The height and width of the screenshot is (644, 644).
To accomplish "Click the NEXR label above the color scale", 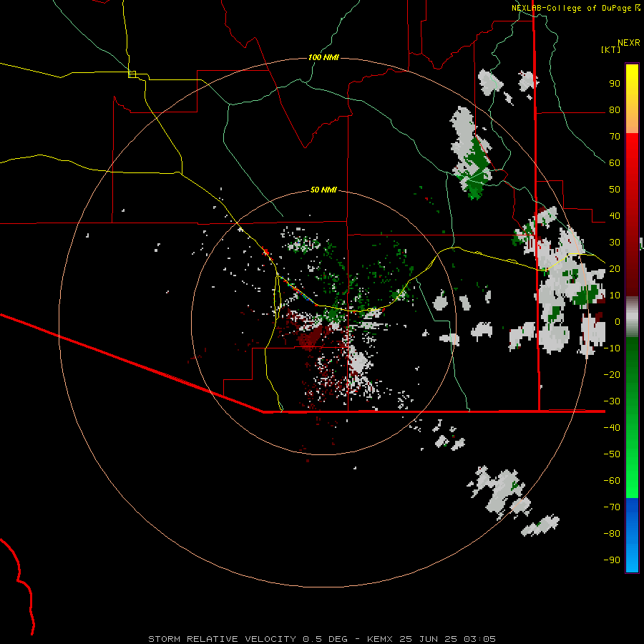I will pyautogui.click(x=629, y=43).
